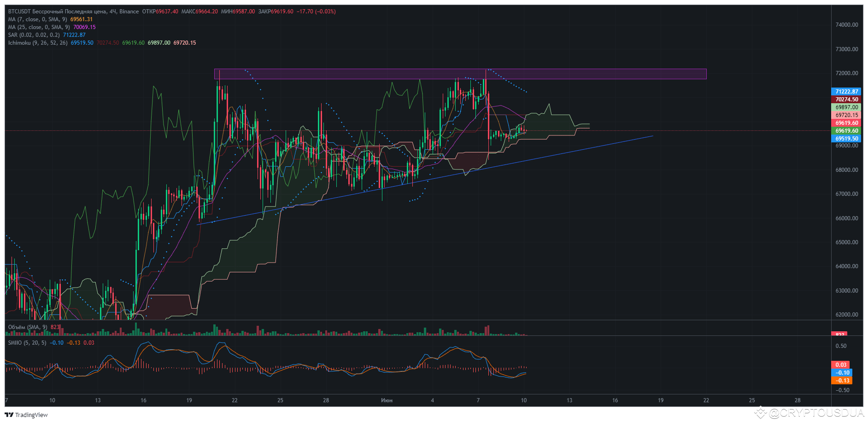868x423 pixels.
Task: Click the pink 69720.15 price label
Action: [846, 115]
